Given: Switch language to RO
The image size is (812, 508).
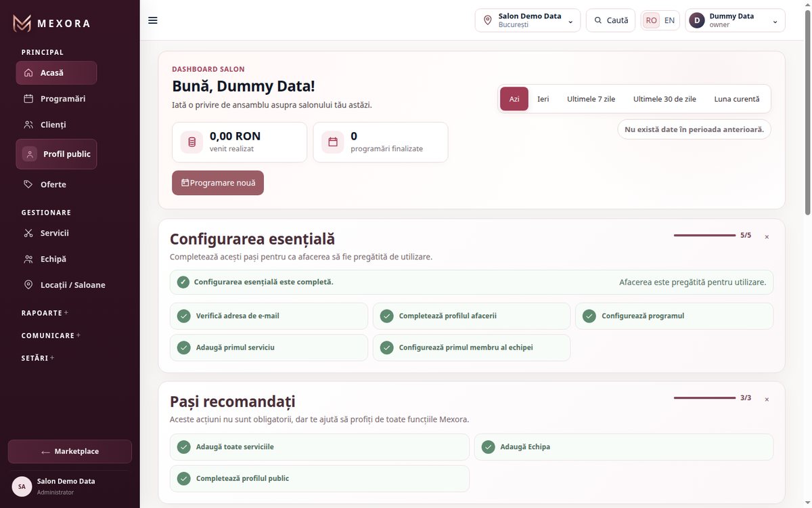Looking at the screenshot, I should click(x=651, y=20).
